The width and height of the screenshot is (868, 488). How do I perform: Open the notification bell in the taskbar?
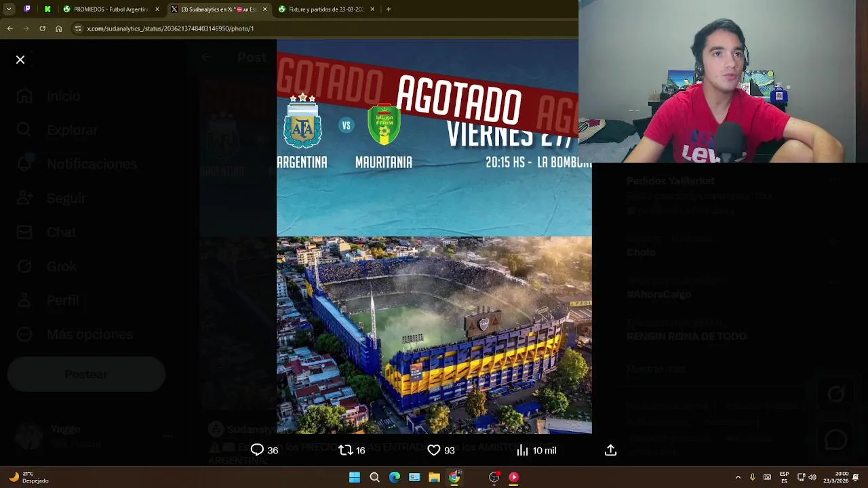[x=856, y=477]
